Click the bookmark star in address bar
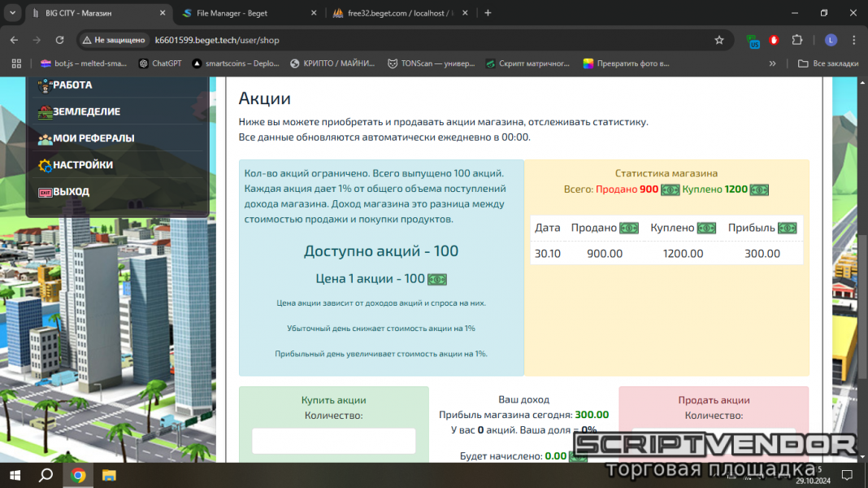The width and height of the screenshot is (868, 488). pyautogui.click(x=718, y=39)
